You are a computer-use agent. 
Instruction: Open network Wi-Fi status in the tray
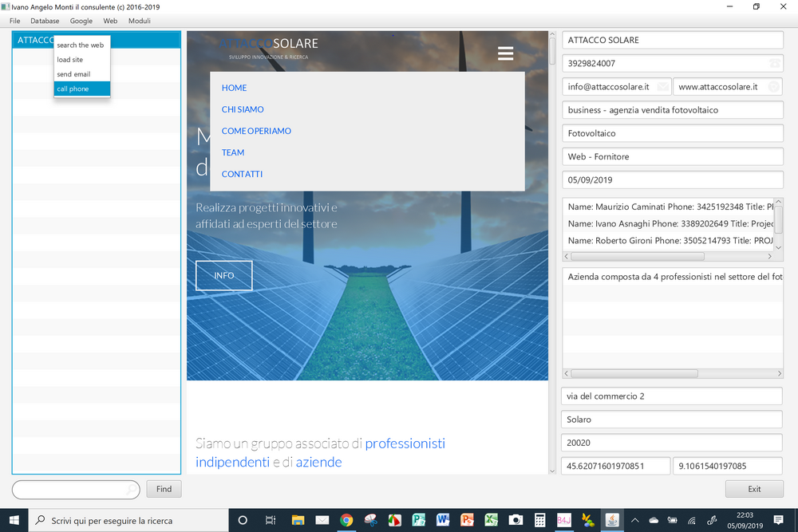tap(692, 520)
